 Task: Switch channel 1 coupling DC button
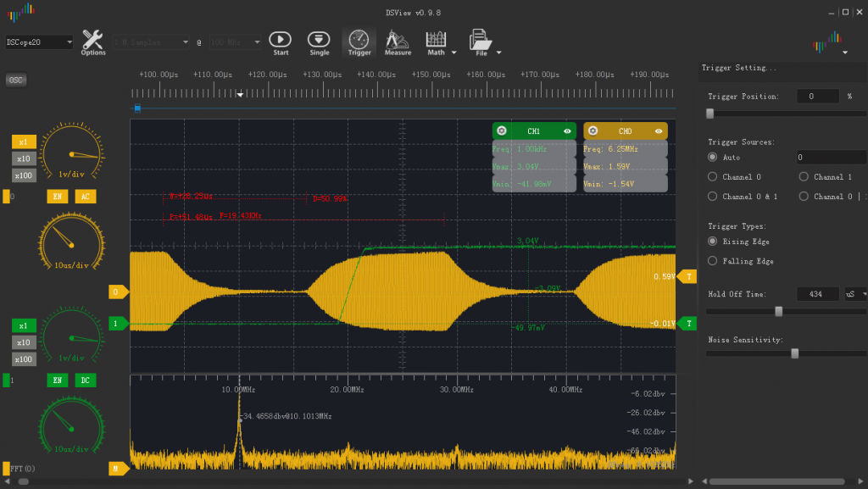click(85, 381)
